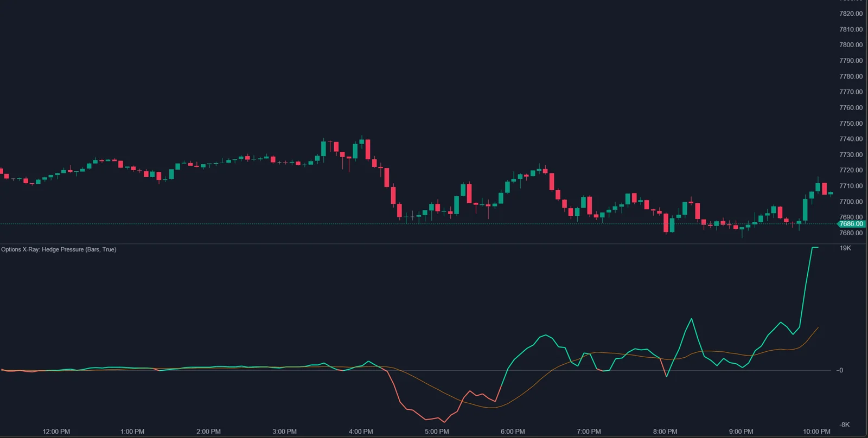The height and width of the screenshot is (438, 868).
Task: Click the 7680.00 price axis label
Action: click(851, 233)
